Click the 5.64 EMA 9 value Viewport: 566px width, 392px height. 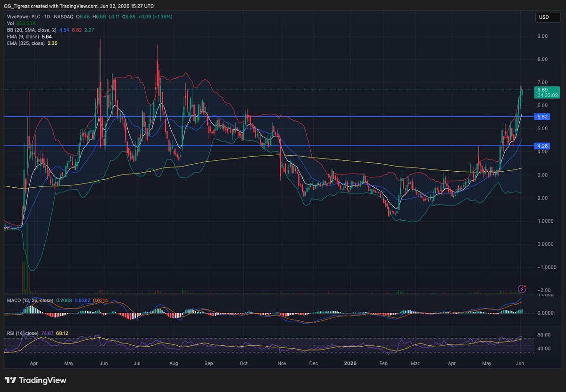pyautogui.click(x=47, y=36)
